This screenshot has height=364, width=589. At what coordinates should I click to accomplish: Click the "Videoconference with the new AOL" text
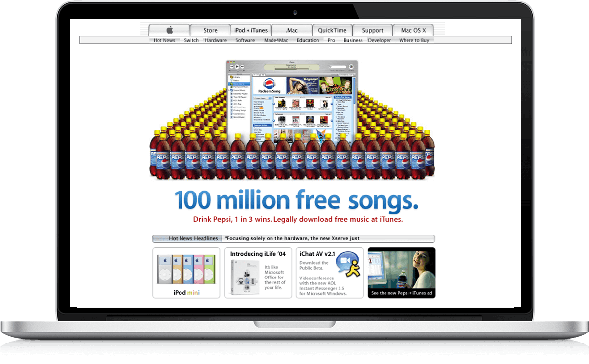pos(323,286)
